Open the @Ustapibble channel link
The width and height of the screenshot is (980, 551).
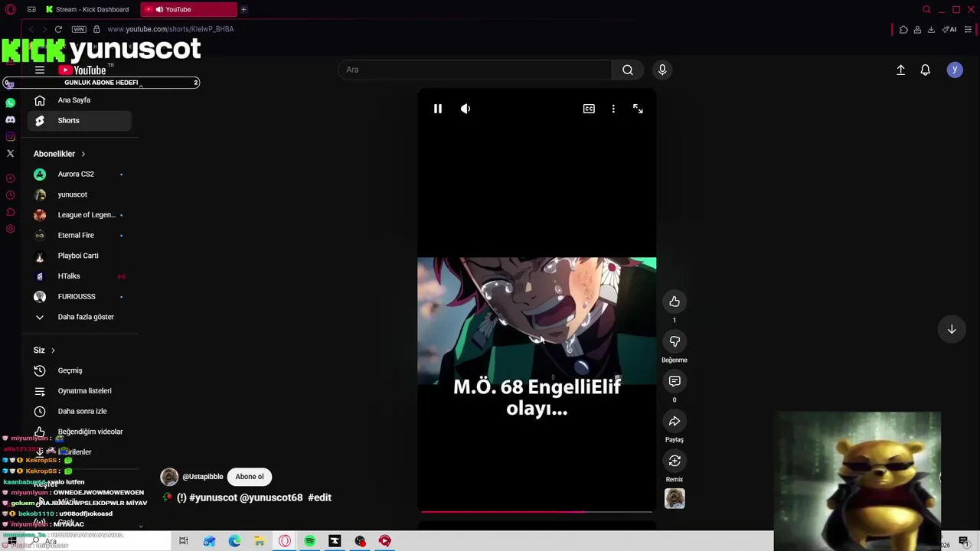coord(203,477)
